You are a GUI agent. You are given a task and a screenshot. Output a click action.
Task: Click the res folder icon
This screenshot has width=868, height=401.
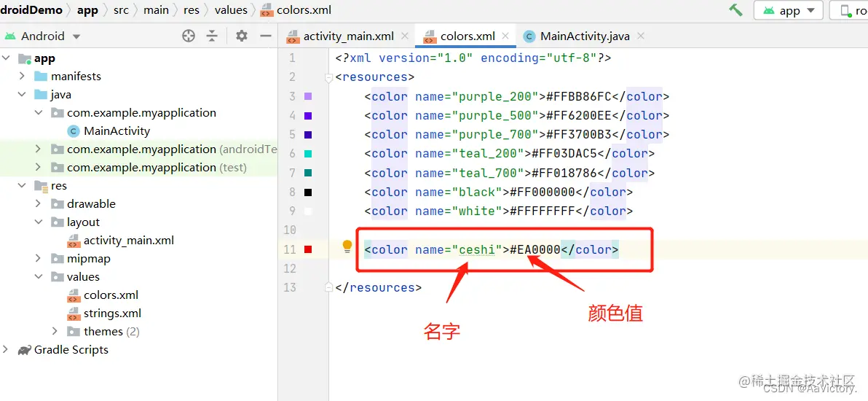[41, 185]
